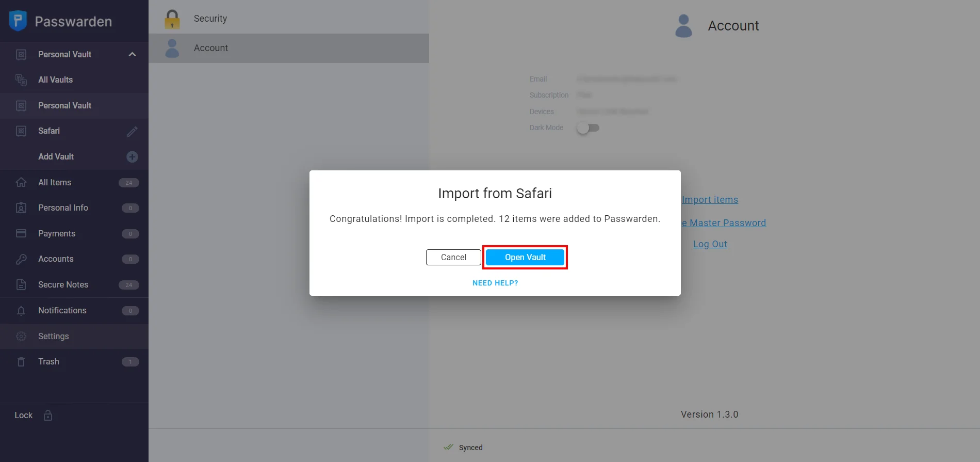980x462 pixels.
Task: Cancel the Import from Safari dialog
Action: tap(453, 257)
